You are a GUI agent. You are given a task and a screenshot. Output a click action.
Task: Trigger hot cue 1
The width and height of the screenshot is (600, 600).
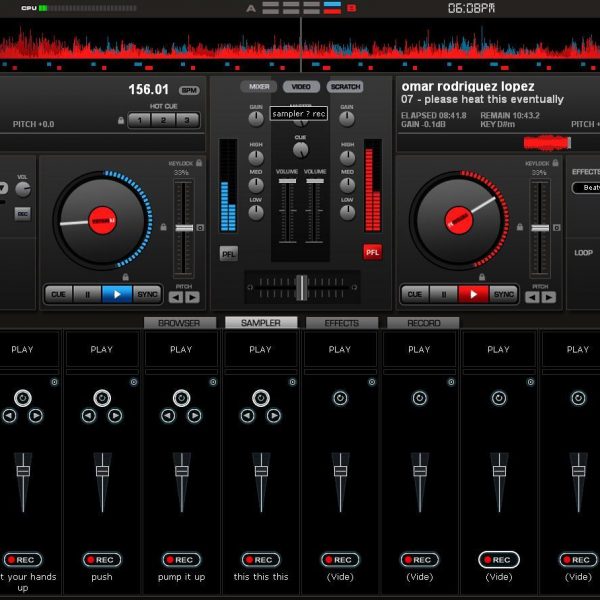click(140, 120)
